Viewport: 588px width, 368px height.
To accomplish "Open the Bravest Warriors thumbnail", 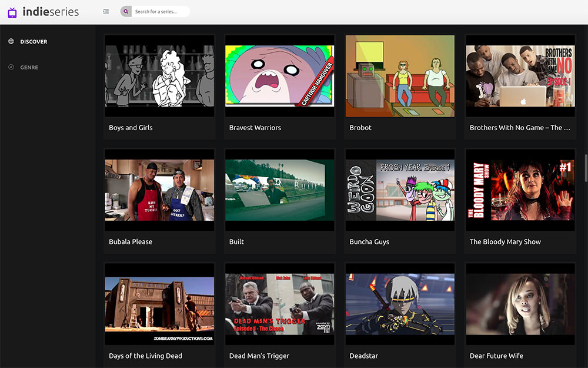I will [x=280, y=76].
